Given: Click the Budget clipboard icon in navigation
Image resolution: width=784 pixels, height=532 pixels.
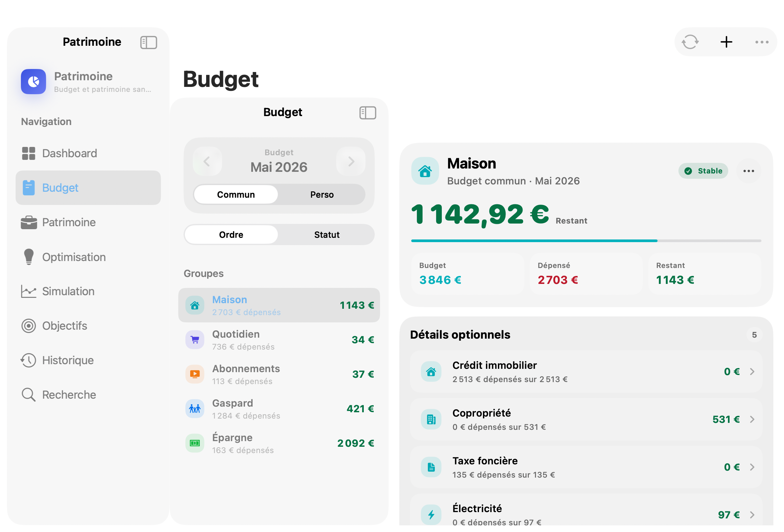Looking at the screenshot, I should 29,188.
